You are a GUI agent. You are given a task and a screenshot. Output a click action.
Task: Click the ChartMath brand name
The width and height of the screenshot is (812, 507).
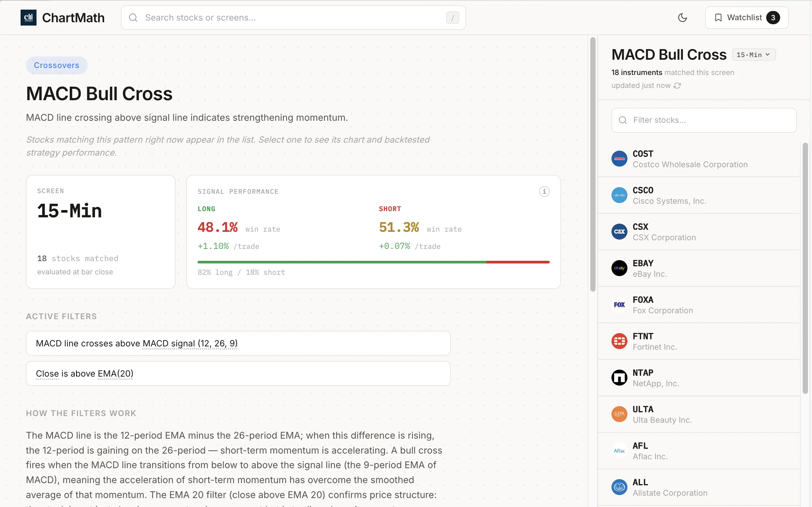point(73,18)
